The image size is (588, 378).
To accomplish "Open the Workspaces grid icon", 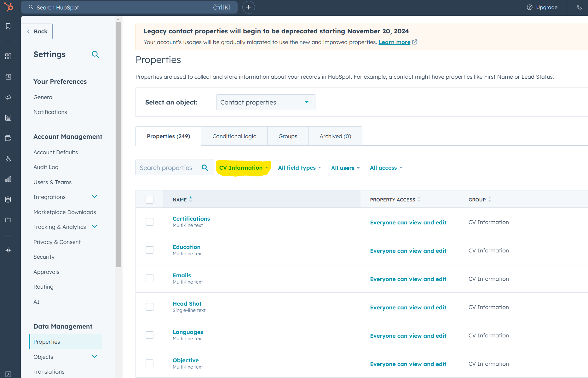I will 8,56.
